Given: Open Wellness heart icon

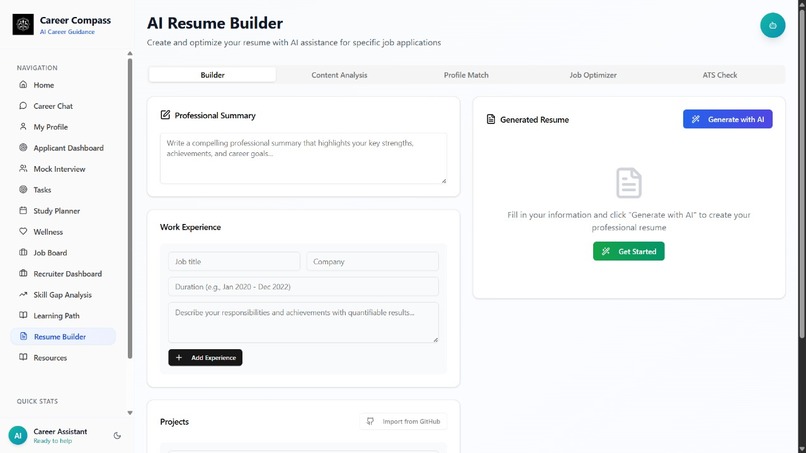Looking at the screenshot, I should [23, 231].
